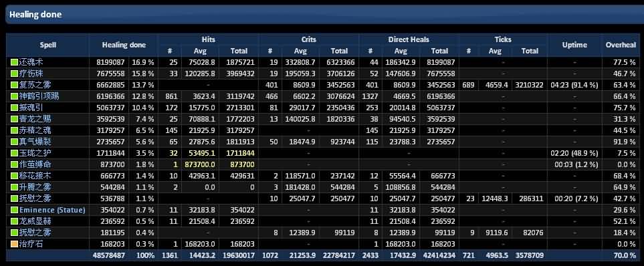This screenshot has width=644, height=266.
Task: Select the 70.0 % total overheal cell
Action: click(621, 255)
